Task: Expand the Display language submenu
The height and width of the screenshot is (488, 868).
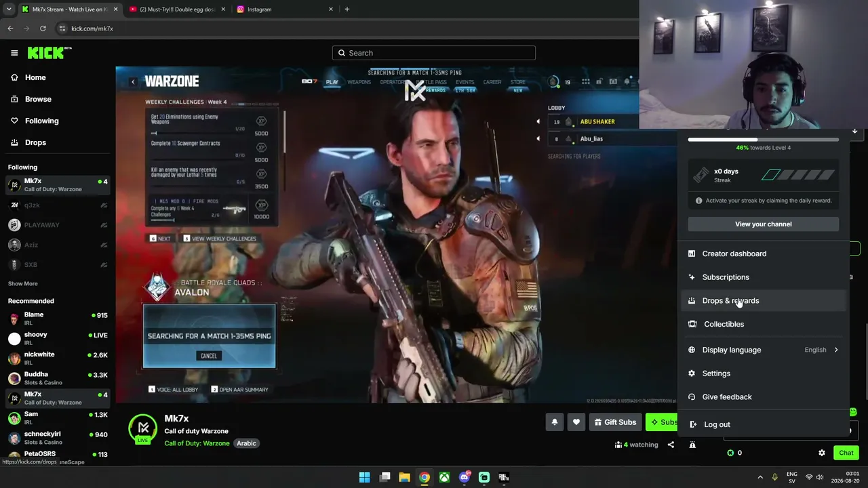Action: [x=764, y=350]
